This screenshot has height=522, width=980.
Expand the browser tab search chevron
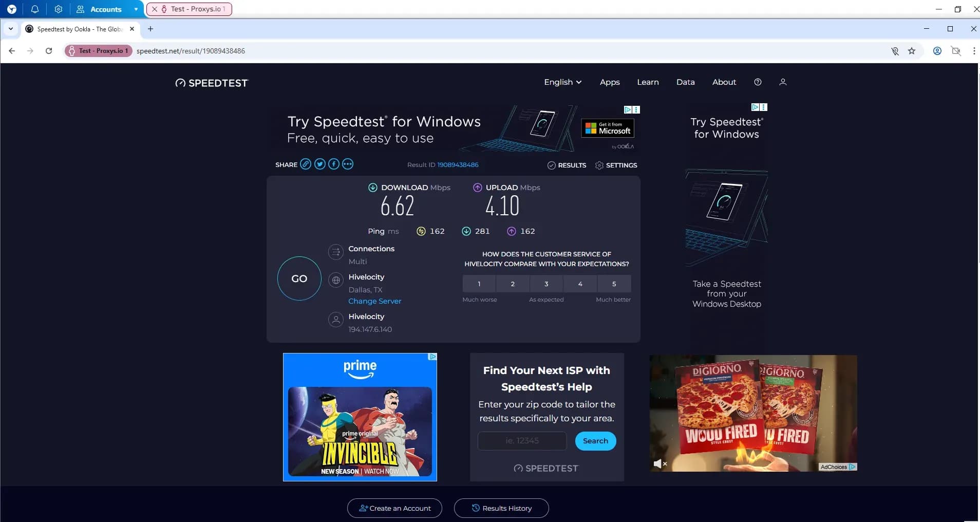coord(11,29)
